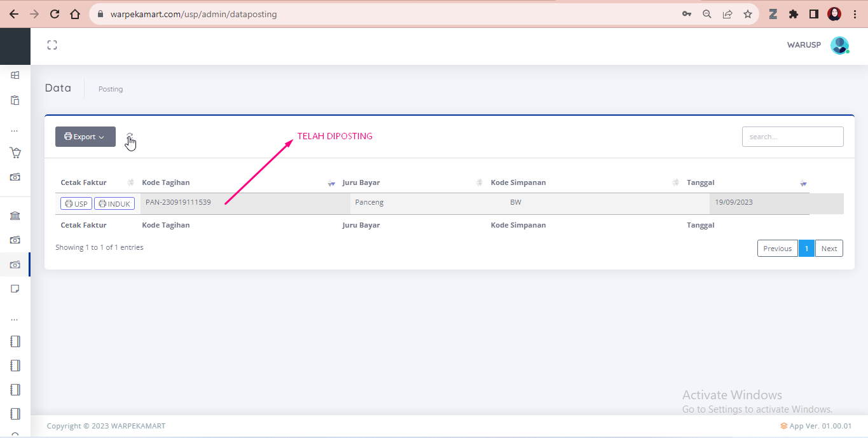Reload the page with the browser refresh icon

click(x=55, y=14)
